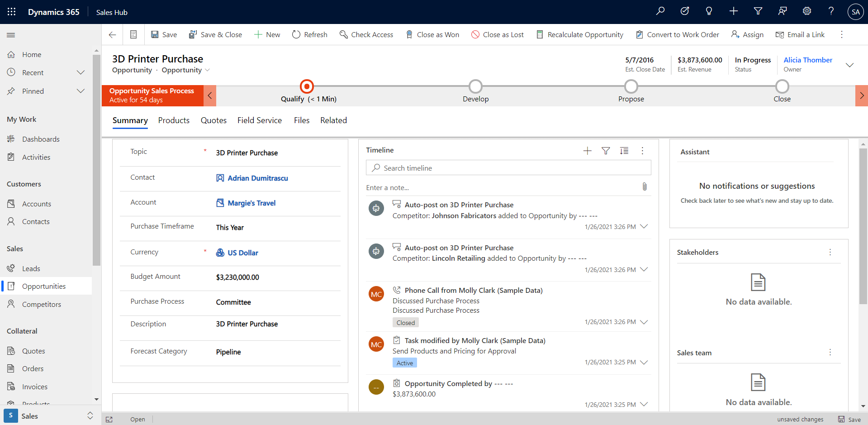Switch to the Products tab
The image size is (868, 425).
coord(174,120)
